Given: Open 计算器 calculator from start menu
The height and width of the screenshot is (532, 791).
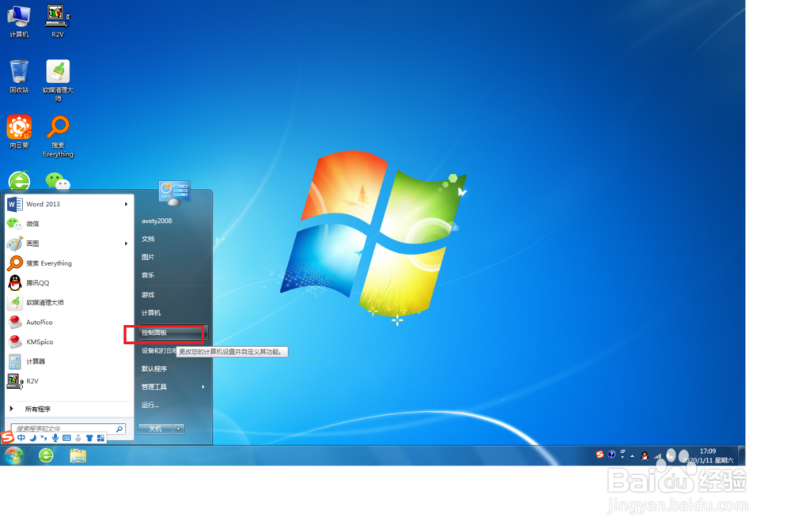Looking at the screenshot, I should pyautogui.click(x=69, y=361).
